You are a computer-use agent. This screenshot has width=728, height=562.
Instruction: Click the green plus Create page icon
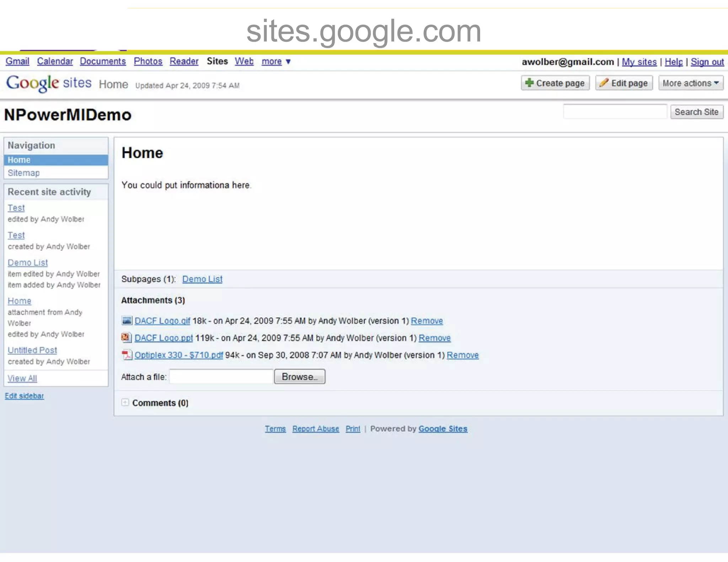tap(529, 83)
